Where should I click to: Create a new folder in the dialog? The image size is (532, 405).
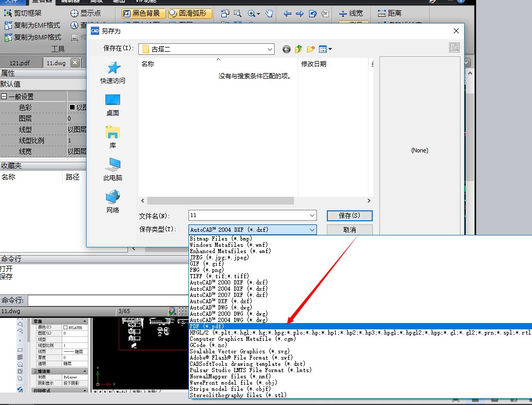[311, 49]
